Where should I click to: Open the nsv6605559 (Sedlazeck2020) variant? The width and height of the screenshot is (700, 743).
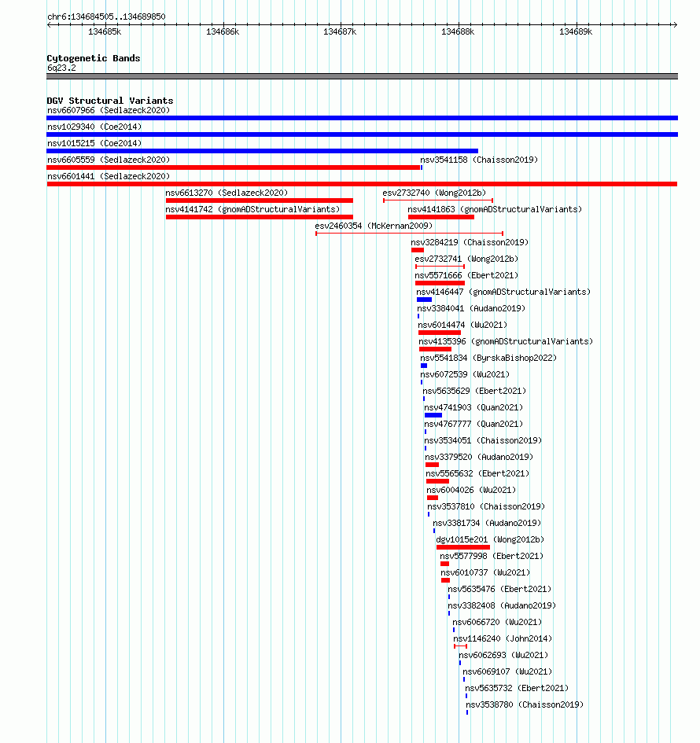(x=233, y=167)
